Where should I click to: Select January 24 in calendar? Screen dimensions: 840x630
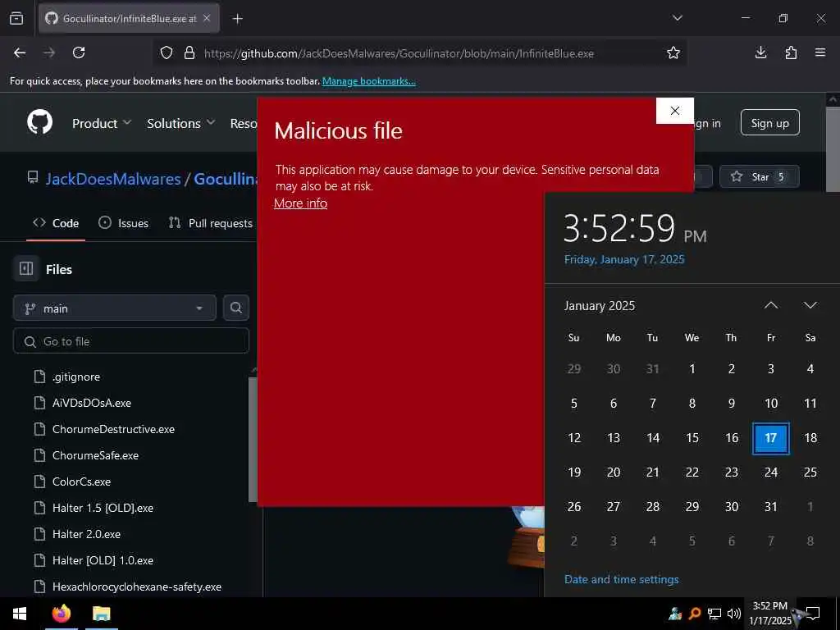(x=771, y=472)
